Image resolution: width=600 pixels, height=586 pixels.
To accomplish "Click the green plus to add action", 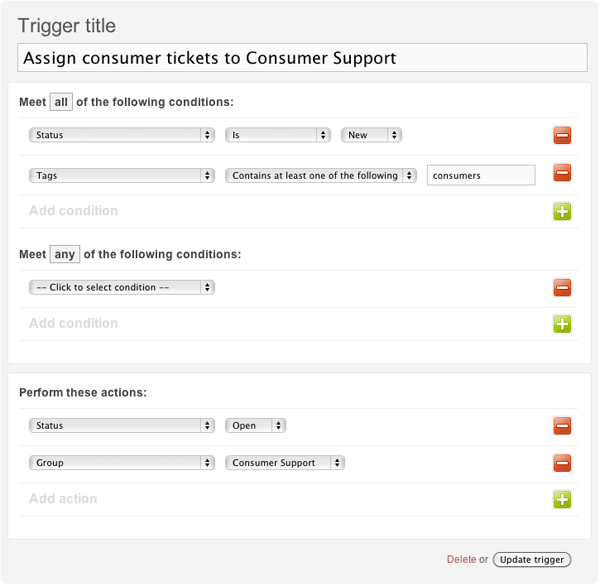I will (x=562, y=499).
